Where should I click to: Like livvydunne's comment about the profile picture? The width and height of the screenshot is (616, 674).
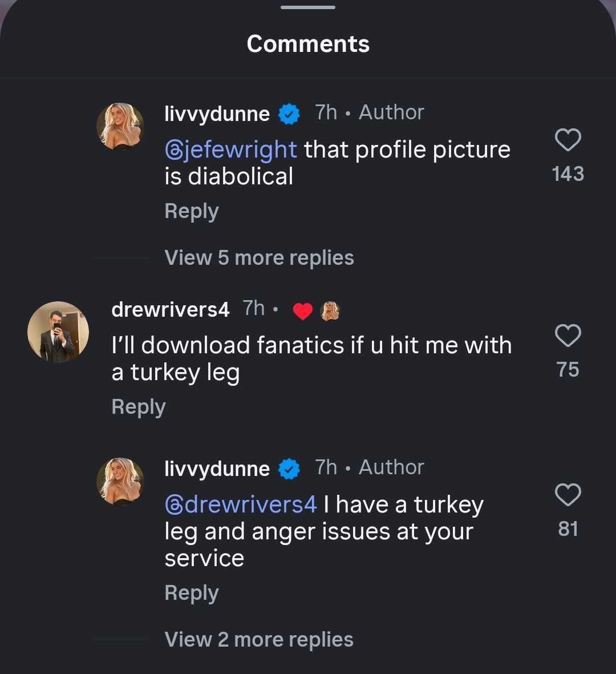568,140
